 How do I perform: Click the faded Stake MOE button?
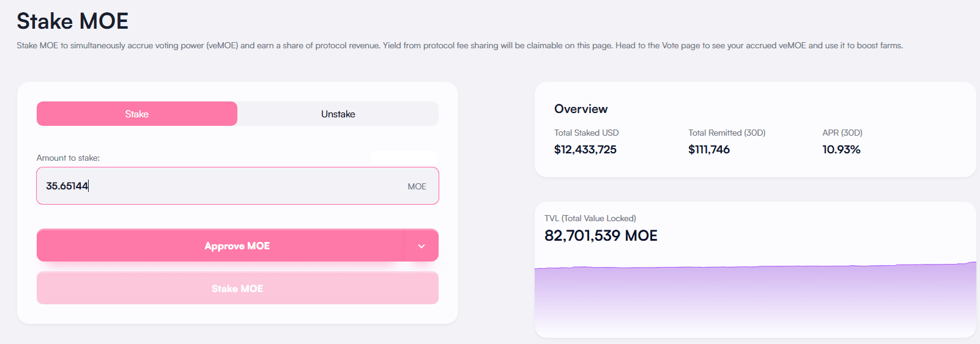tap(237, 288)
